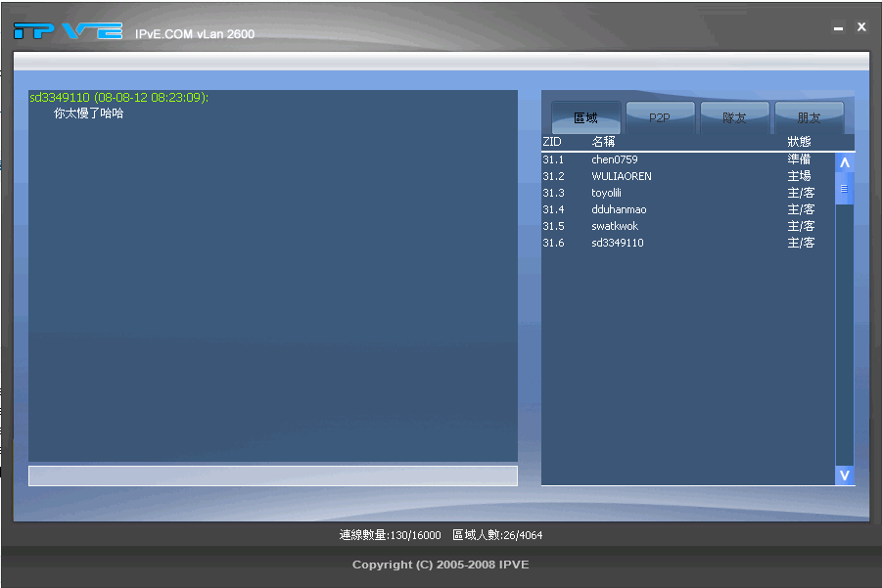The width and height of the screenshot is (882, 588).
Task: Click the ZID column header
Action: pos(551,142)
